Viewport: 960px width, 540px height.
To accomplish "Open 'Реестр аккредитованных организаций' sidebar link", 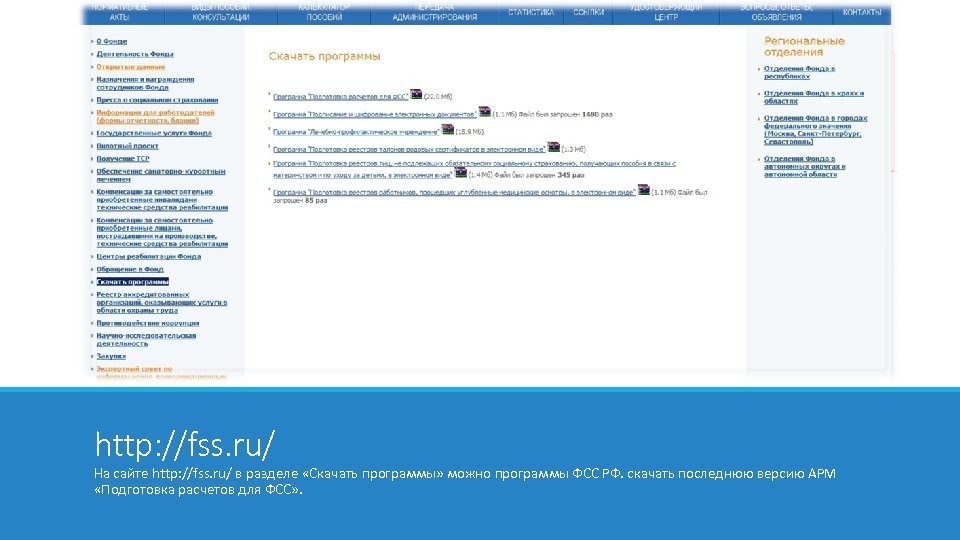I will coord(161,302).
